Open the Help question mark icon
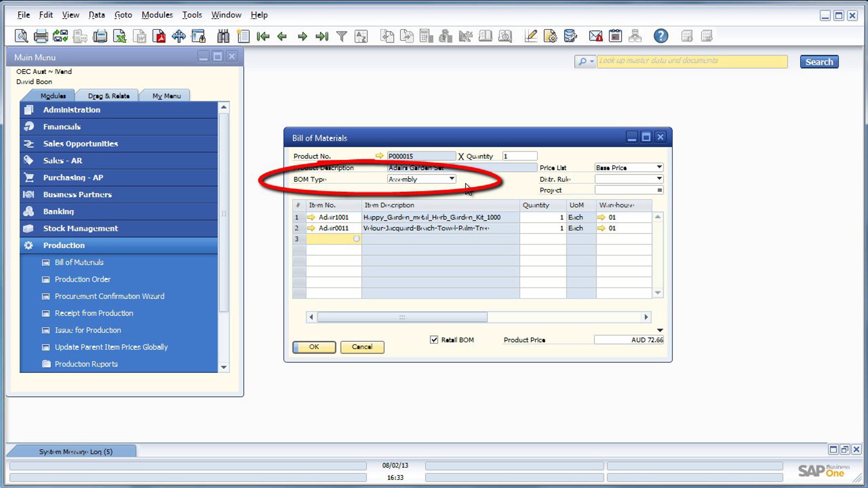 click(660, 36)
